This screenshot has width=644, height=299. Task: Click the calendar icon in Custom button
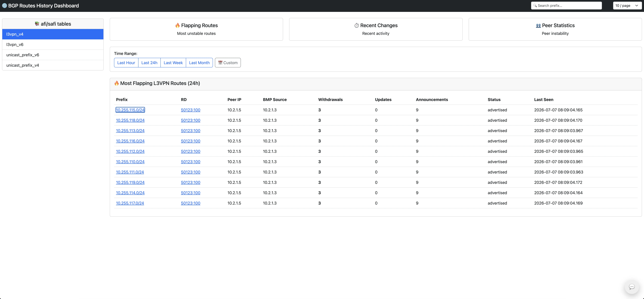pos(220,63)
